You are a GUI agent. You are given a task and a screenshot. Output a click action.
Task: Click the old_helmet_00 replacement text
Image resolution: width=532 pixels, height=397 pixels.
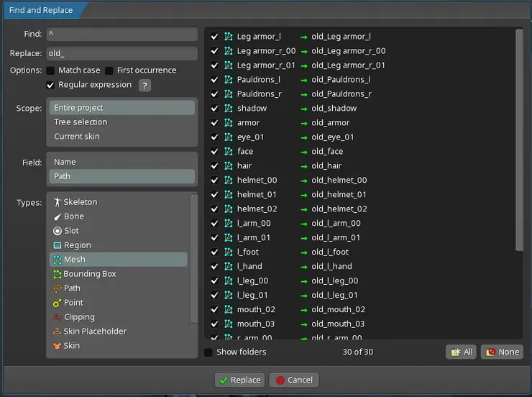point(339,181)
